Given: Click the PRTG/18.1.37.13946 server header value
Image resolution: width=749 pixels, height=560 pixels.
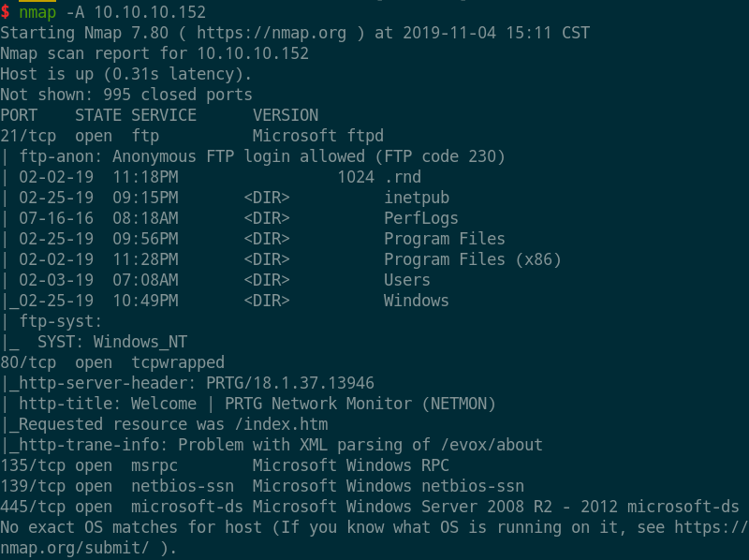Looking at the screenshot, I should tap(294, 383).
